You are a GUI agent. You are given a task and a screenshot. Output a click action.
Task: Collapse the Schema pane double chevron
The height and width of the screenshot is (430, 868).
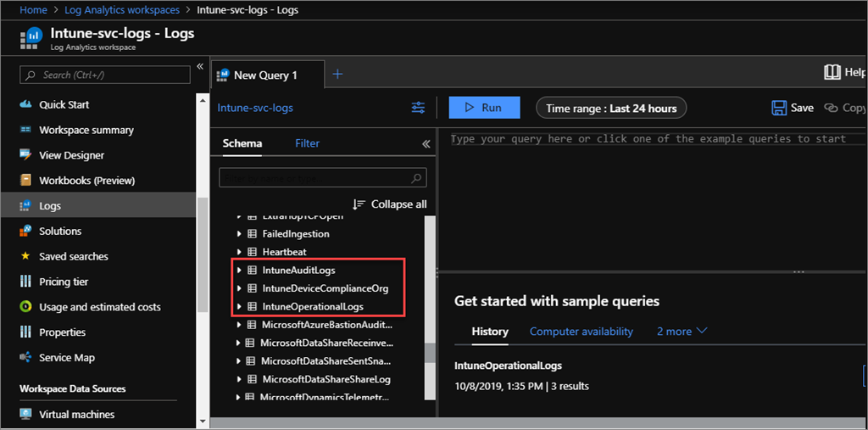click(x=426, y=144)
